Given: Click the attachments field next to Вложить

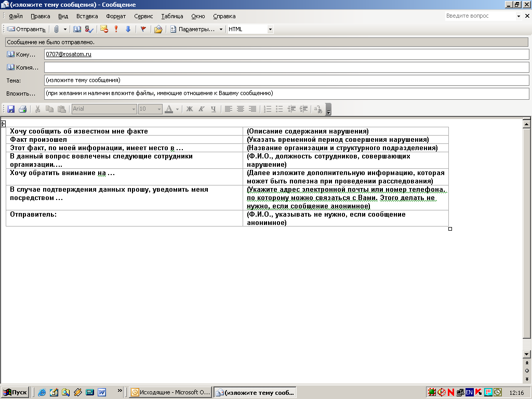Looking at the screenshot, I should point(286,94).
